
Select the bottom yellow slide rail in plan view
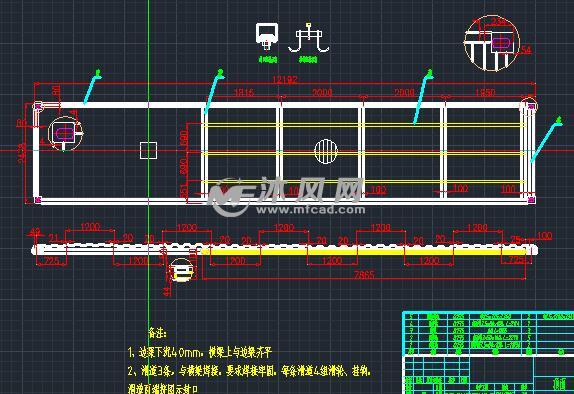pyautogui.click(x=364, y=182)
